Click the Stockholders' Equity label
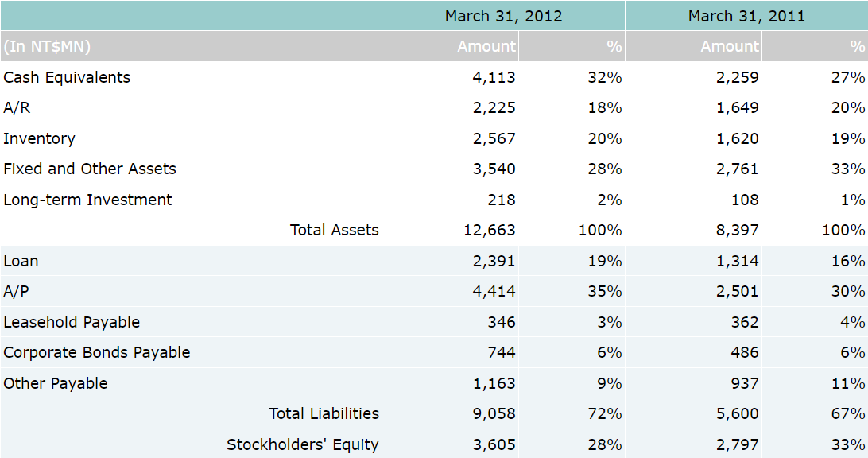This screenshot has width=868, height=458. pos(302,444)
